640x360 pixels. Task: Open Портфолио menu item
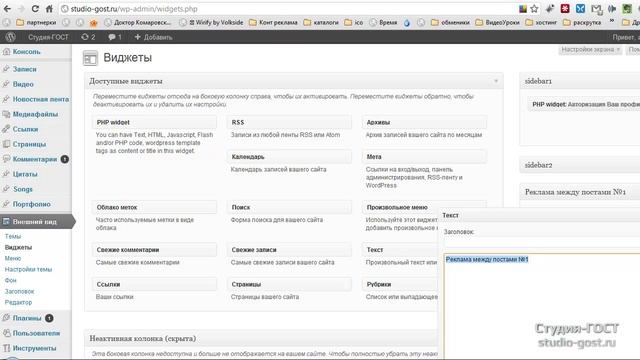coord(31,204)
